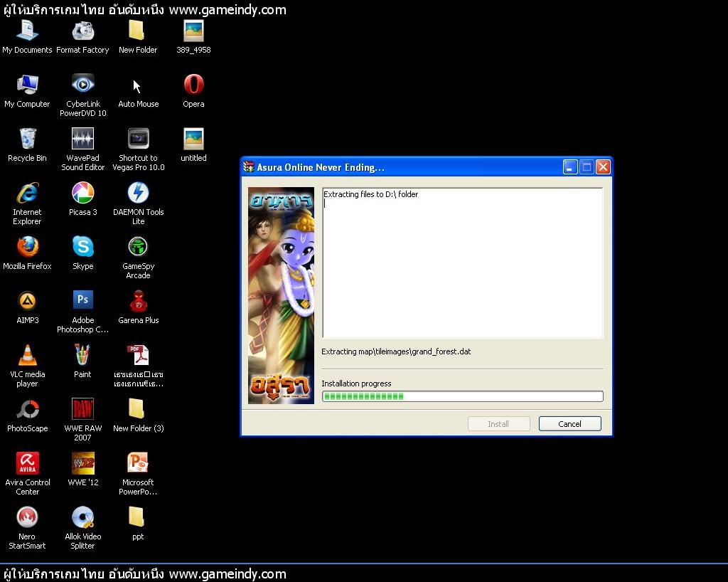Select the New Folder (3) icon
Screen dimensions: 728x582
point(138,408)
